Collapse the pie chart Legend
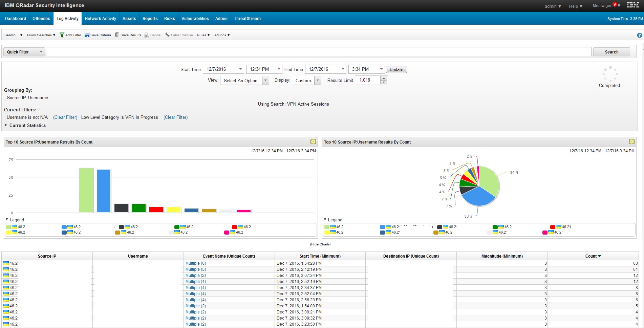The height and width of the screenshot is (328, 644). point(325,220)
